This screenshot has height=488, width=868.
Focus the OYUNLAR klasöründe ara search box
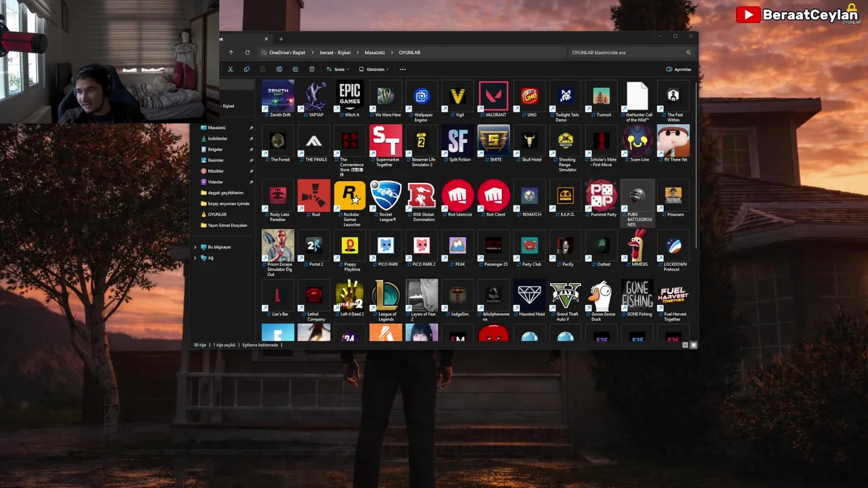point(629,52)
